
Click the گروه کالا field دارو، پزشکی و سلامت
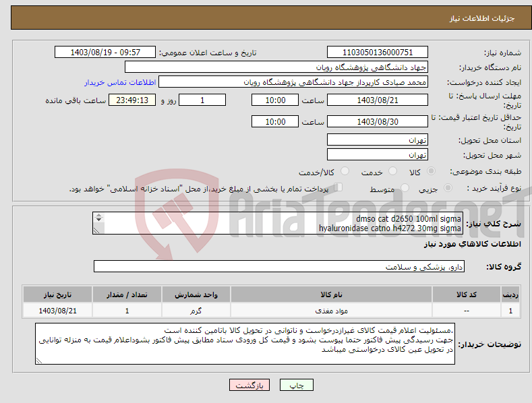[x=279, y=267]
